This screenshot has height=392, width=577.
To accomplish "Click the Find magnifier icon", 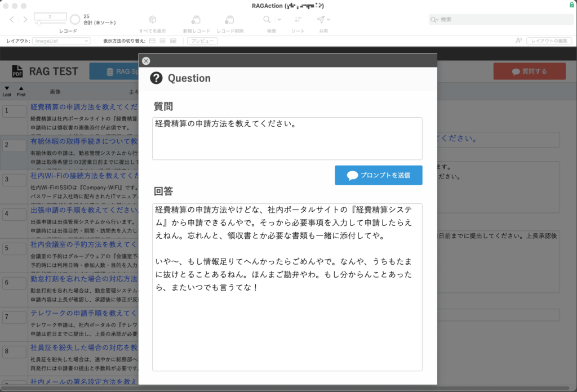I will 267,20.
